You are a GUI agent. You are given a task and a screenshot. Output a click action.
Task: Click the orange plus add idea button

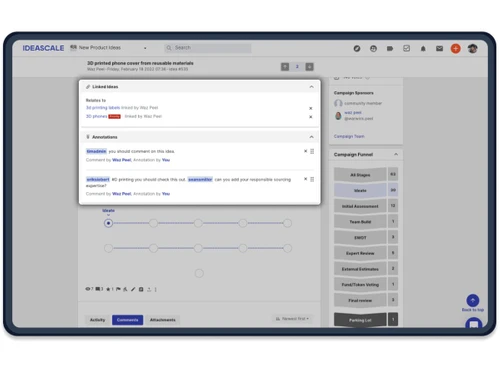coord(456,49)
